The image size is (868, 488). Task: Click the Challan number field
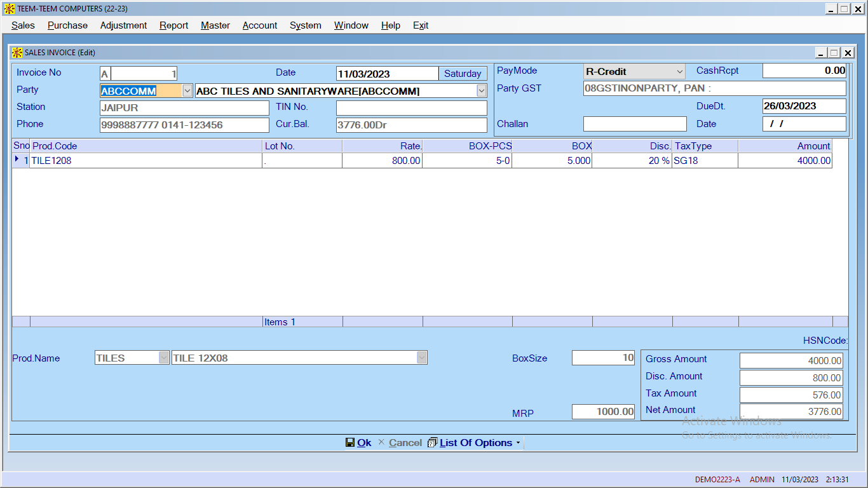coord(635,124)
